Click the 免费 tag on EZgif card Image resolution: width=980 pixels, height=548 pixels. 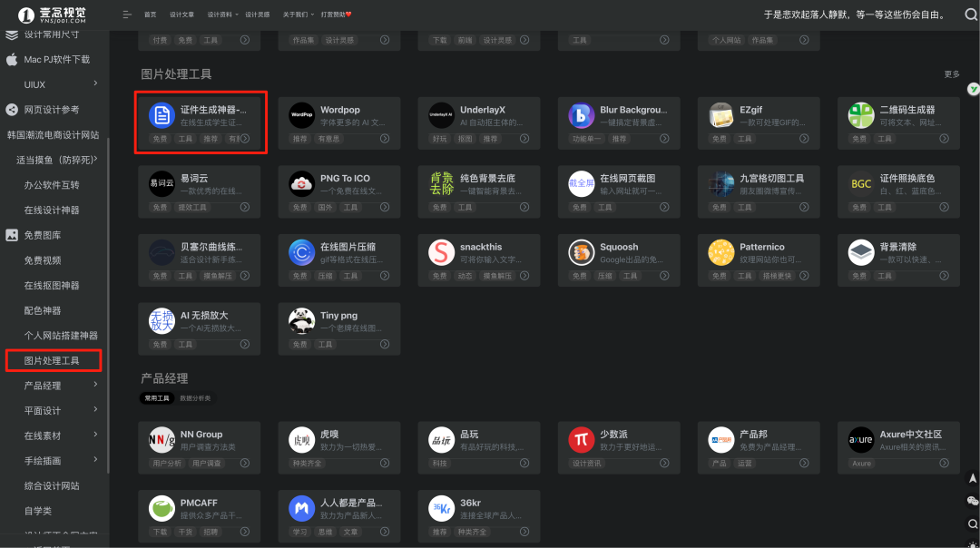coord(720,139)
